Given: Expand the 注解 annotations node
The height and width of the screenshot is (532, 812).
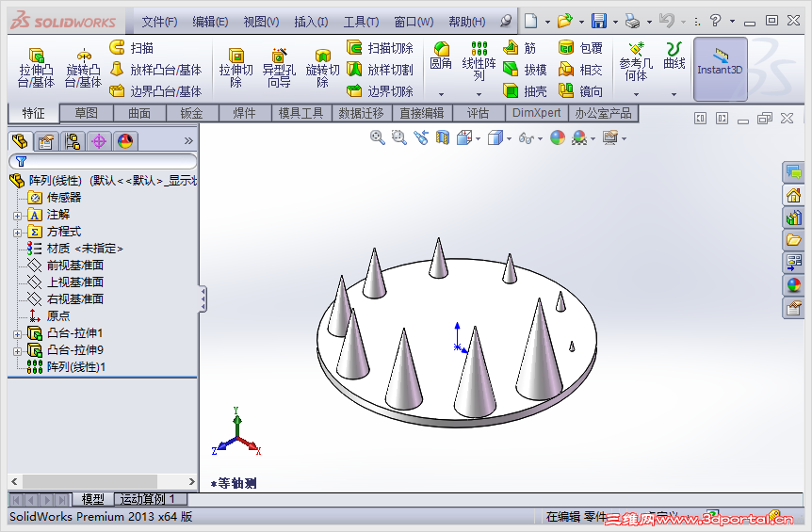Looking at the screenshot, I should pyautogui.click(x=17, y=216).
